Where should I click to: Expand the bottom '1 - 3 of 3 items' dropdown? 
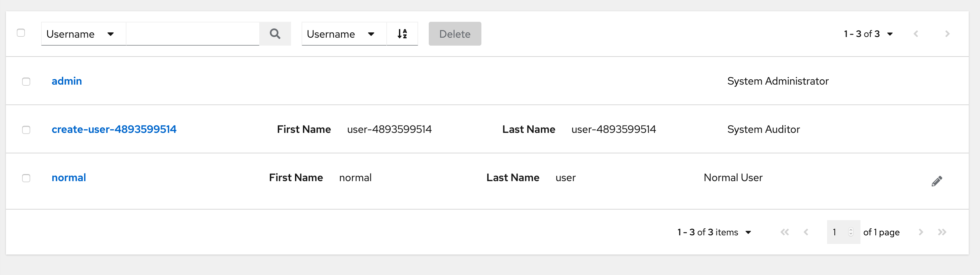714,232
